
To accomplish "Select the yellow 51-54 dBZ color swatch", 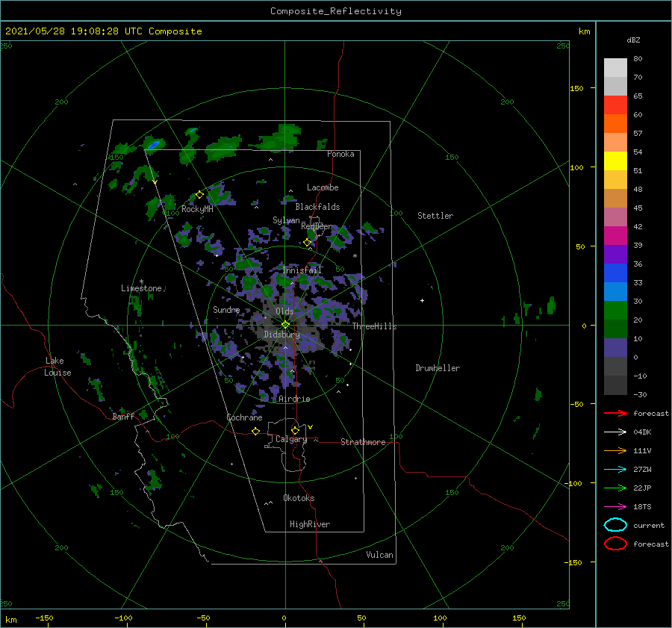I will point(615,161).
